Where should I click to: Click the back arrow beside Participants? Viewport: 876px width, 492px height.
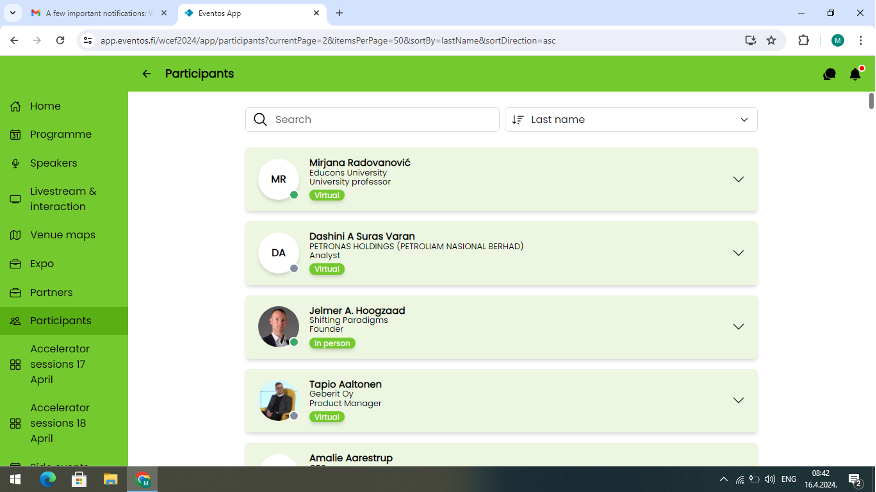[147, 74]
